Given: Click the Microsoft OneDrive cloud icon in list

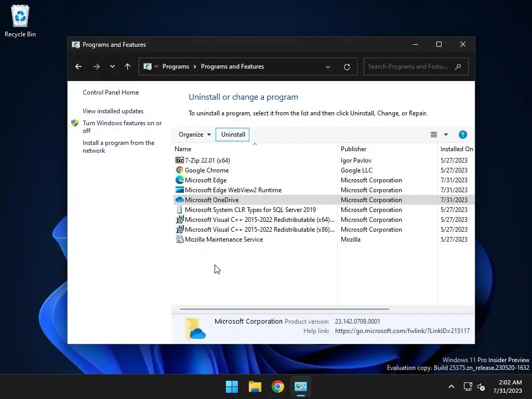Looking at the screenshot, I should tap(179, 199).
